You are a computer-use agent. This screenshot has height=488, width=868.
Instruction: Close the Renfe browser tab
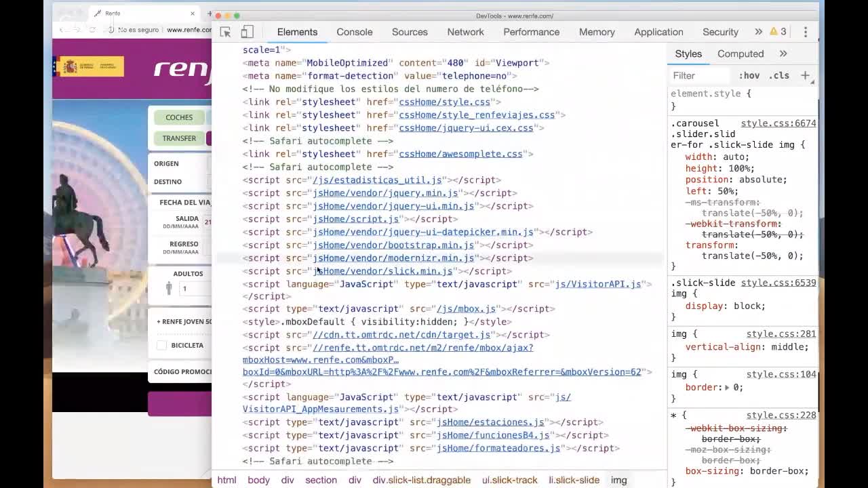(193, 14)
